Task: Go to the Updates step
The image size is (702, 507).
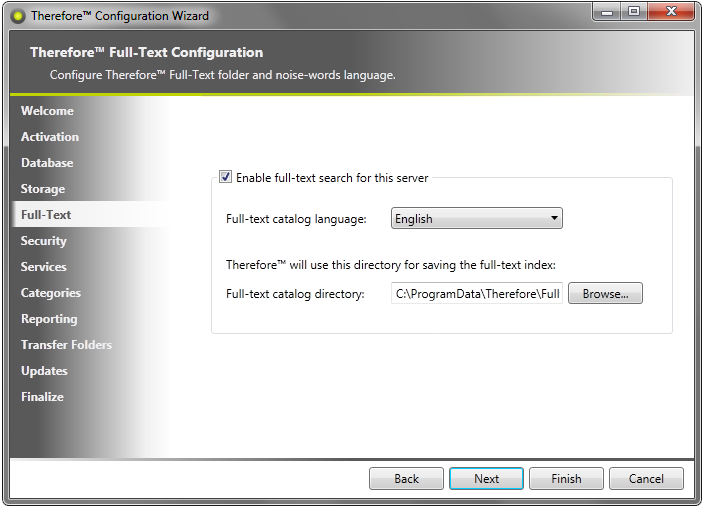Action: [44, 370]
